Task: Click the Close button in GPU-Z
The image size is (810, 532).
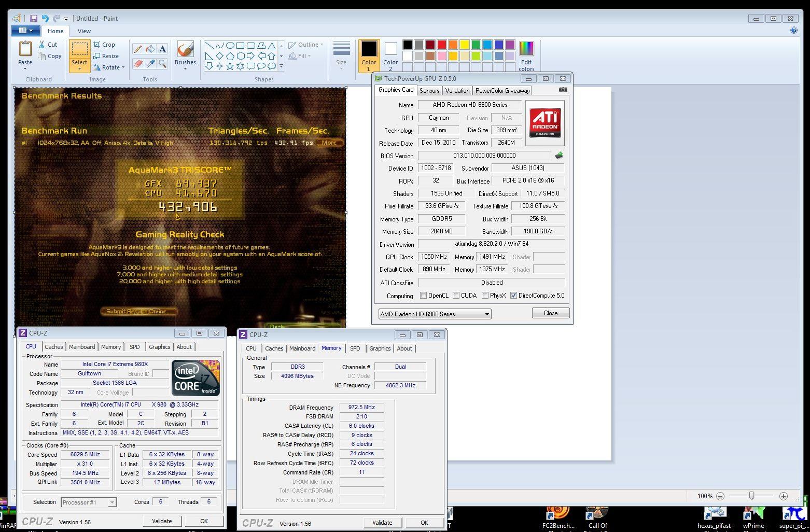Action: coord(551,313)
